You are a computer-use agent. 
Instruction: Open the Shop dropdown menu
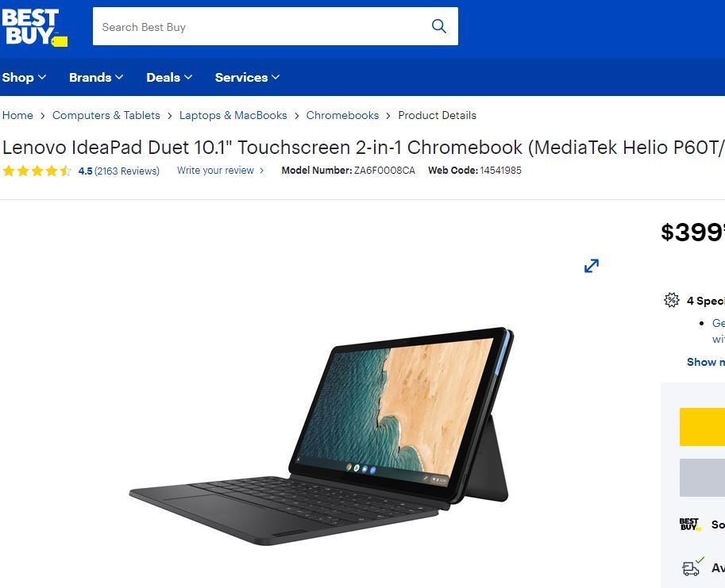[24, 77]
